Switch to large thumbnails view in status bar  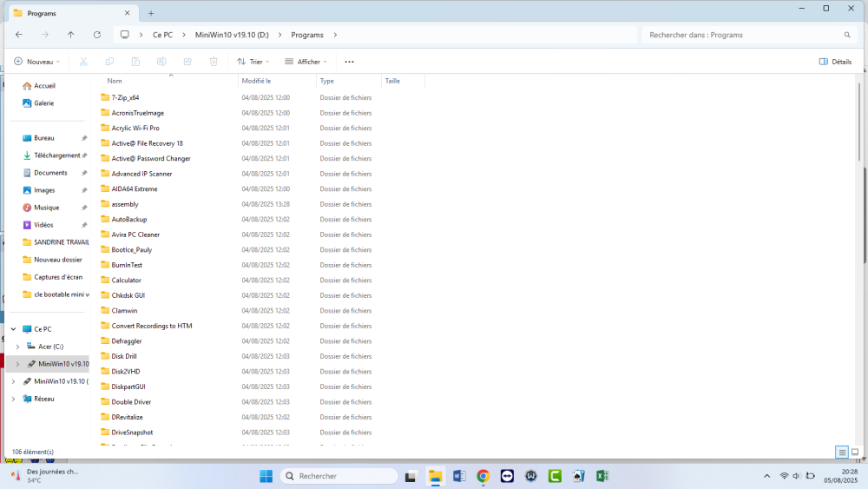pos(855,453)
